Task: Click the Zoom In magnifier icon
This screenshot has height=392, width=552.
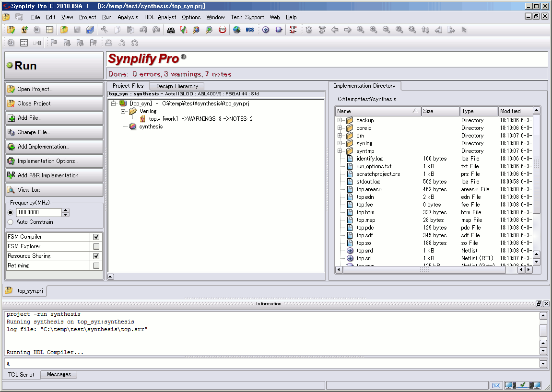Action: [x=374, y=30]
